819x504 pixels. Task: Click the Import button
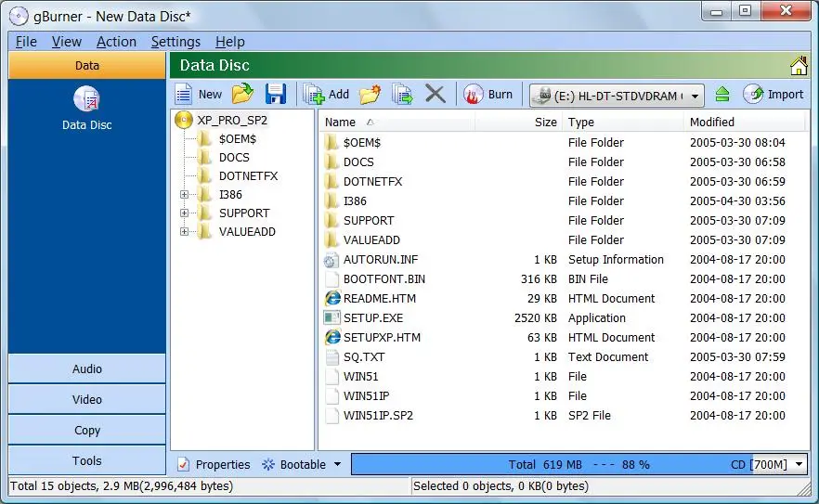(773, 95)
